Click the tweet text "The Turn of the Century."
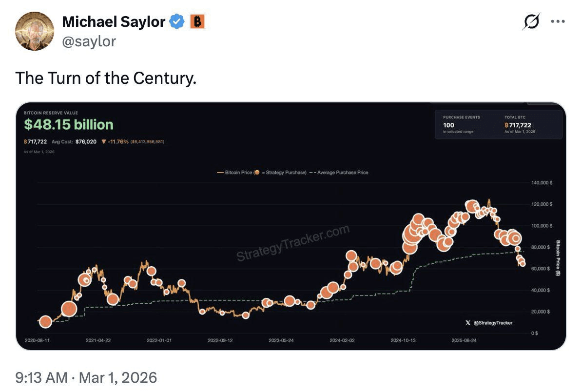Viewport: 581px width, 392px height. click(x=106, y=78)
